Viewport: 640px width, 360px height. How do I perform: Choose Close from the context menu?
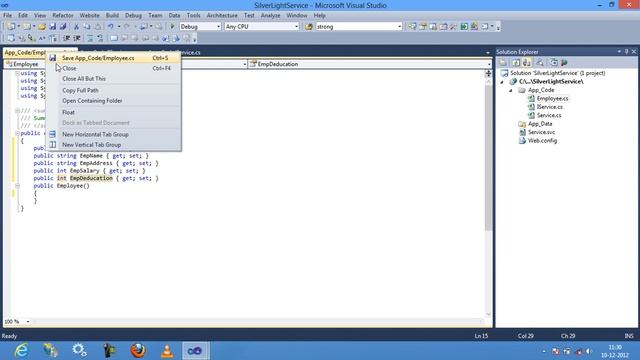point(113,69)
